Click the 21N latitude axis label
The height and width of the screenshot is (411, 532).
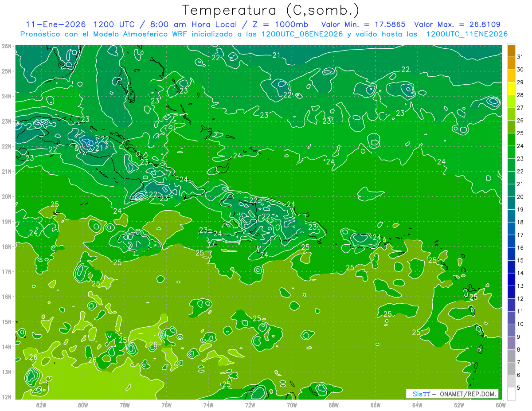(x=6, y=172)
